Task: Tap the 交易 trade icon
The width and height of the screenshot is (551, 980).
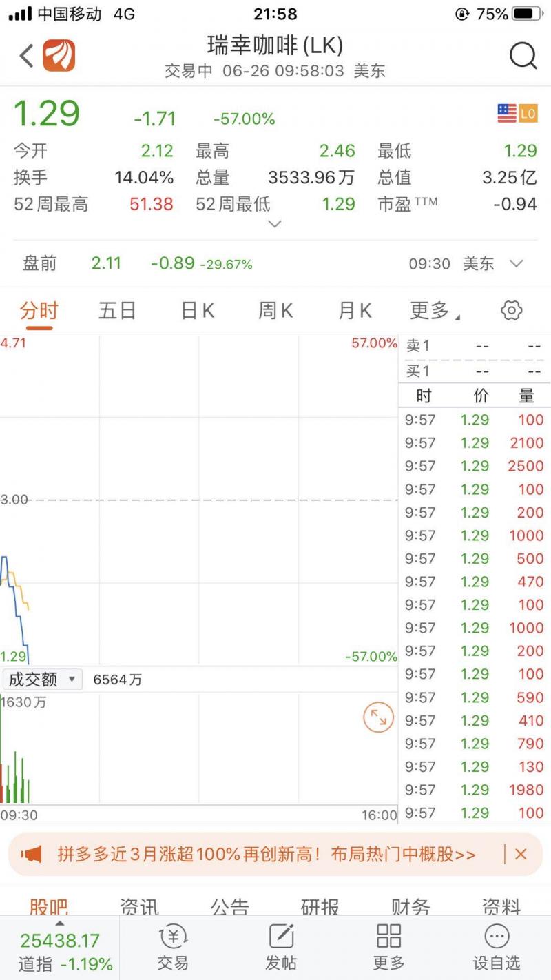Action: click(173, 947)
